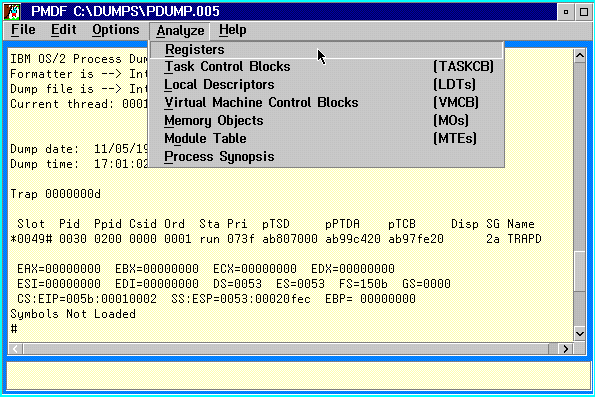Screen dimensions: 595x397
Task: Click the pTSD value ab807000
Action: 290,239
